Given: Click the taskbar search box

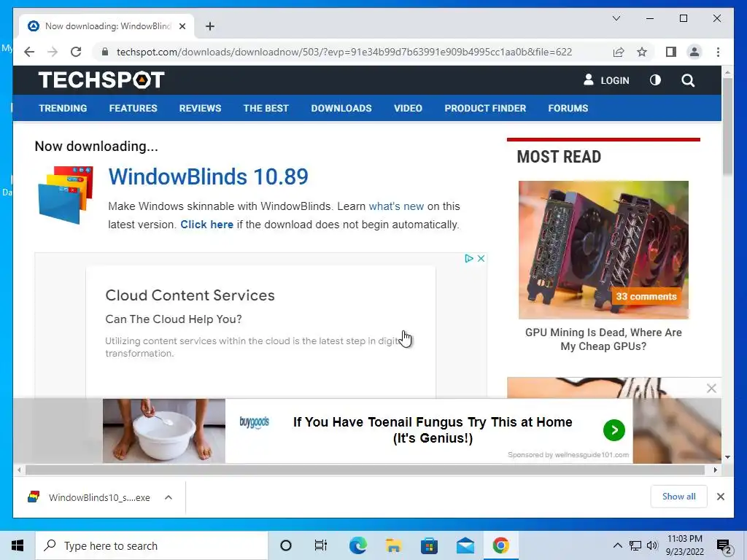Looking at the screenshot, I should point(152,545).
